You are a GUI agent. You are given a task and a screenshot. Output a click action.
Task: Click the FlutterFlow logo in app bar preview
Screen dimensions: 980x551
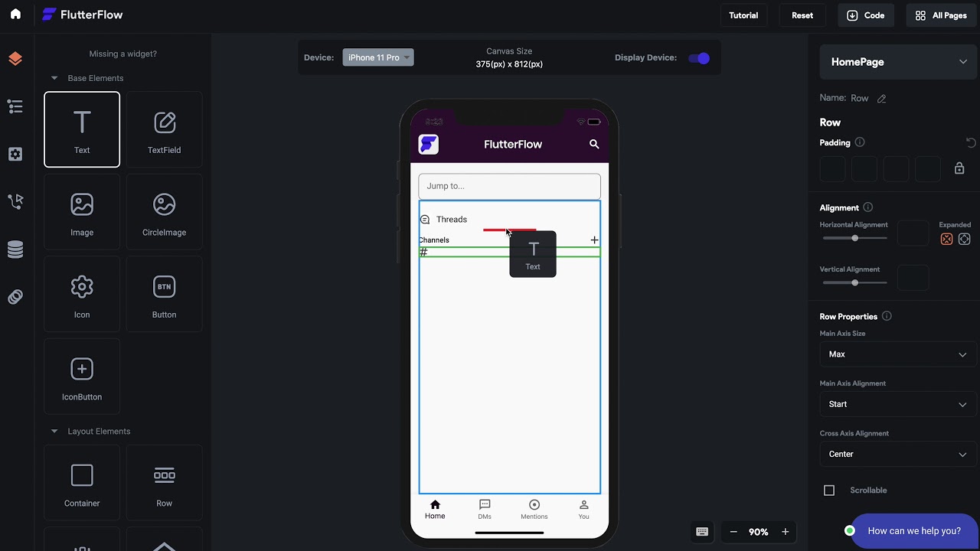click(x=429, y=144)
